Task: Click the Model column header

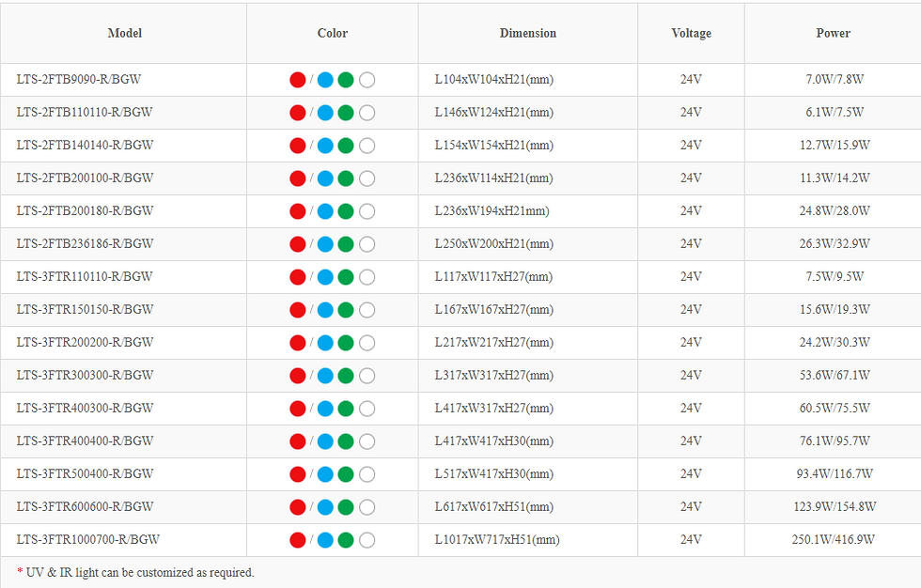Action: coord(124,34)
